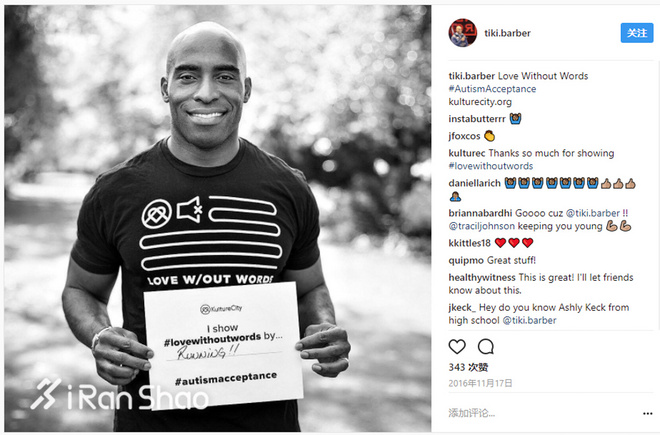Open briannabardhi's profile

click(x=480, y=213)
